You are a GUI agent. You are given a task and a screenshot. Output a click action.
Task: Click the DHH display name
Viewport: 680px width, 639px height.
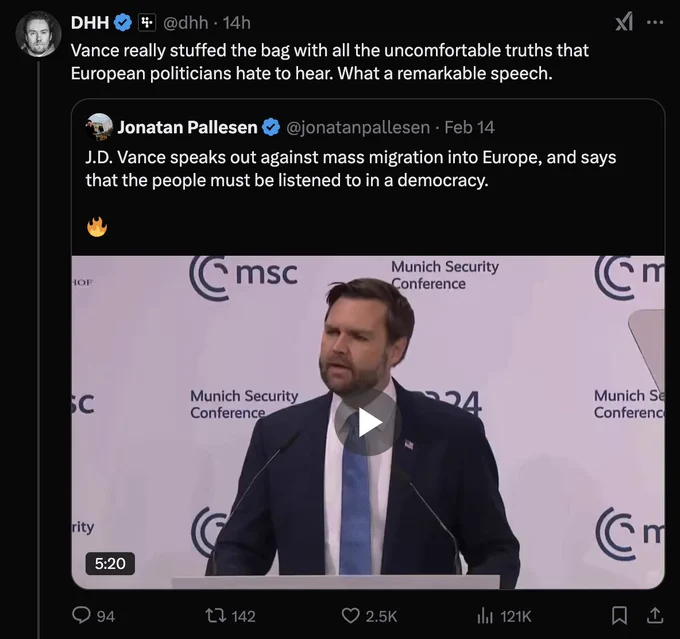pyautogui.click(x=90, y=23)
